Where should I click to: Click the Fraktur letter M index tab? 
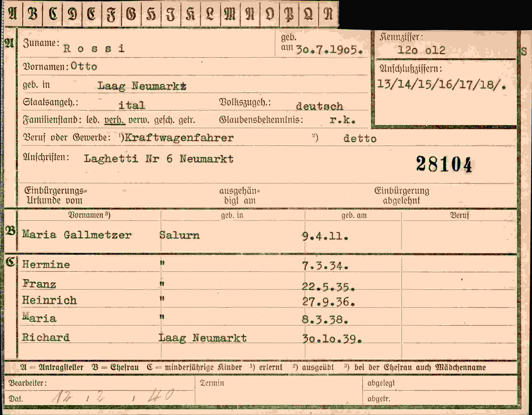(x=230, y=14)
